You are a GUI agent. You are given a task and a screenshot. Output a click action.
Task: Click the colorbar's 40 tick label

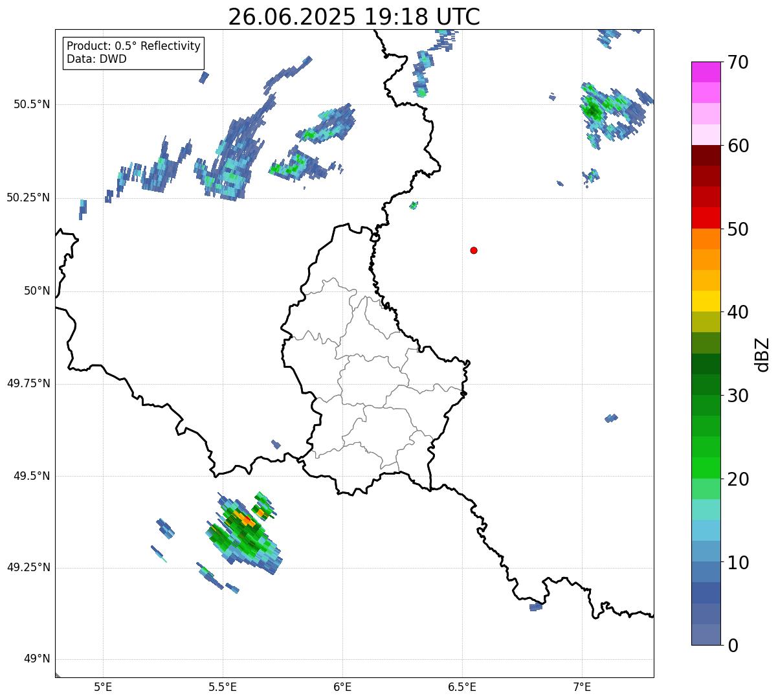tap(739, 312)
